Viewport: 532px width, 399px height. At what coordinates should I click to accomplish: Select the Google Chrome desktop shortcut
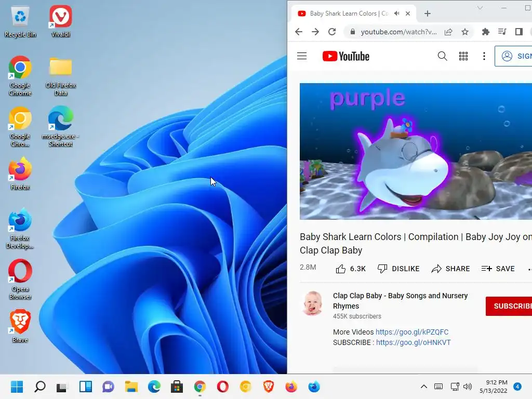pyautogui.click(x=20, y=76)
